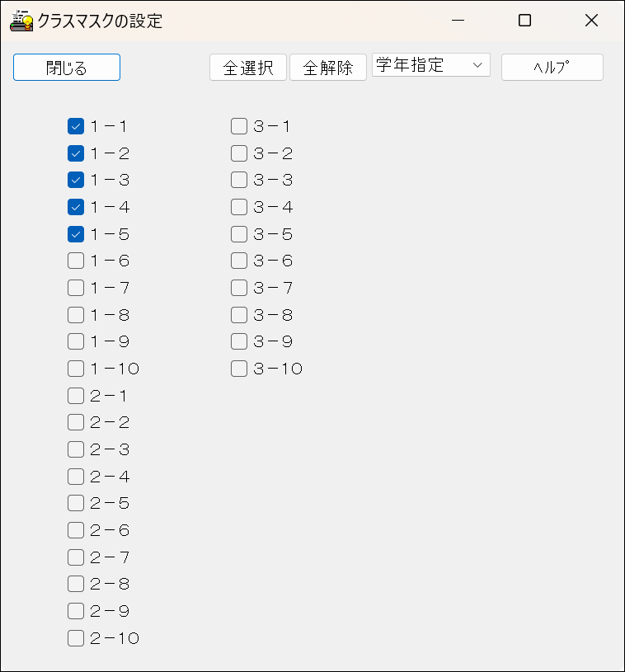
Task: Enable the 2－10 class checkbox
Action: pos(76,637)
